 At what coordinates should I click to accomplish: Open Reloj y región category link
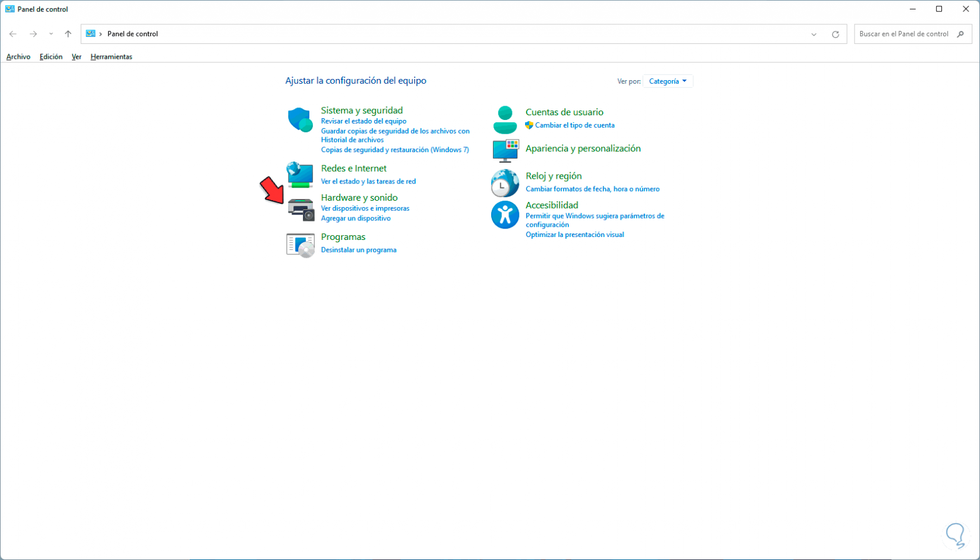coord(554,176)
